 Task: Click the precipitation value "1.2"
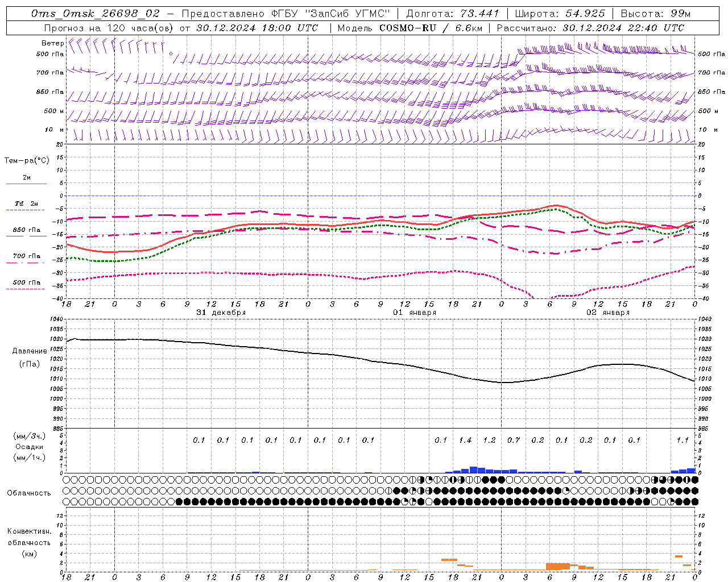pyautogui.click(x=489, y=440)
